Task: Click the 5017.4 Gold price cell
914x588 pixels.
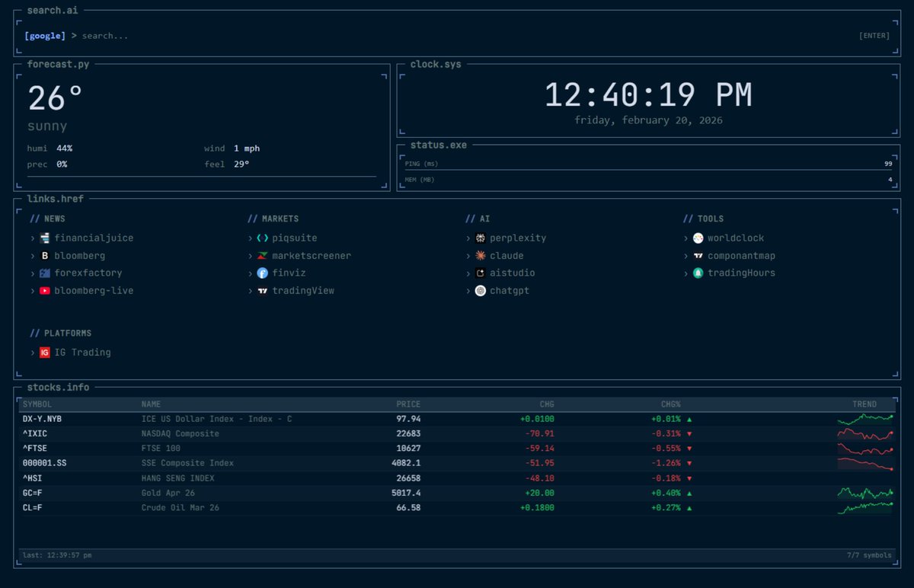Action: 406,493
